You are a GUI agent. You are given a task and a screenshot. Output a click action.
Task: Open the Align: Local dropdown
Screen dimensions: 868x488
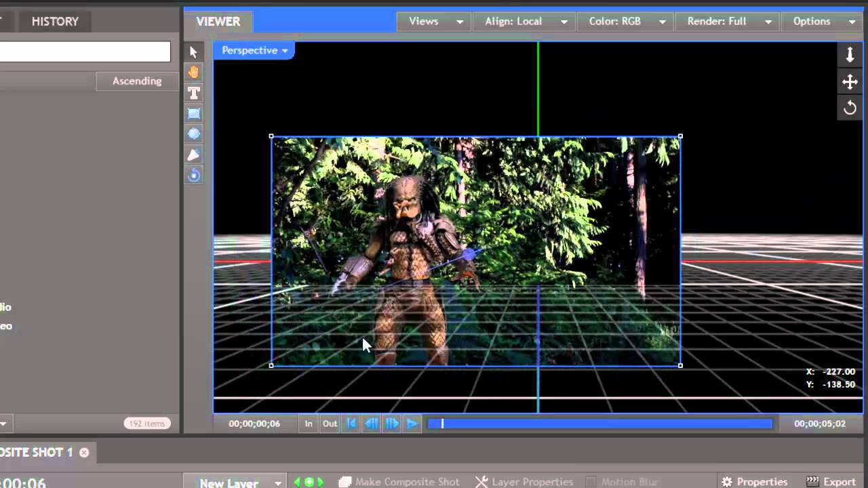(524, 21)
